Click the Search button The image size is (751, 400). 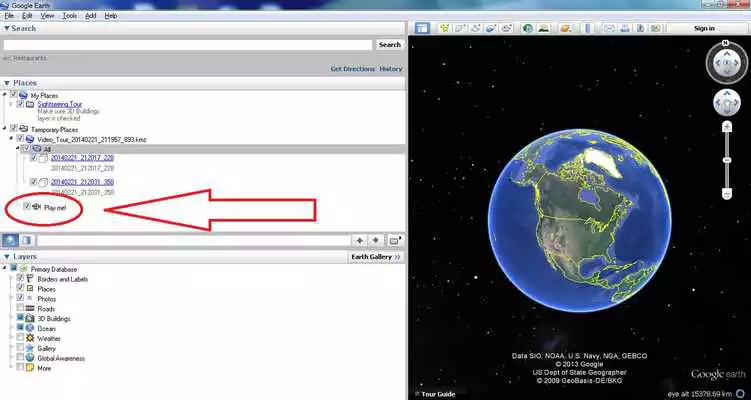coord(389,45)
